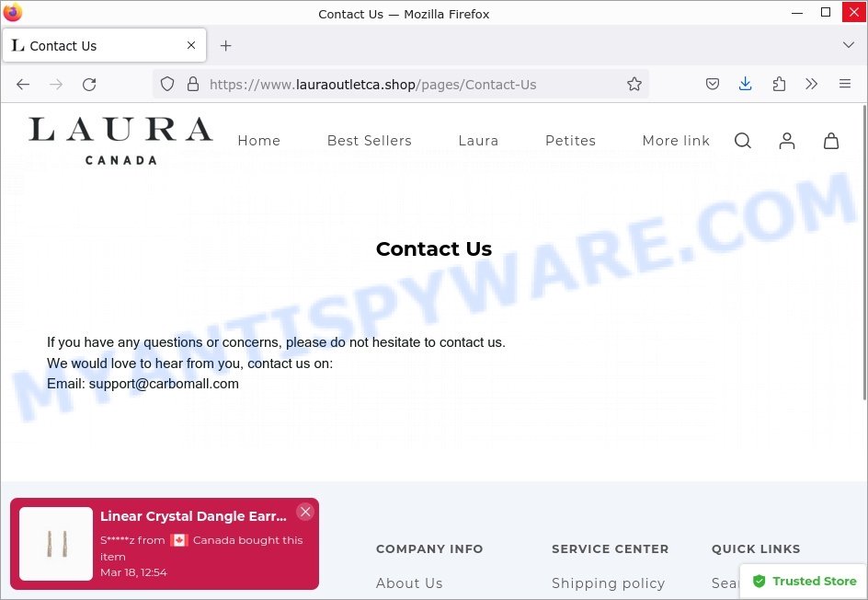Image resolution: width=868 pixels, height=600 pixels.
Task: Open the account profile icon
Action: click(x=787, y=141)
